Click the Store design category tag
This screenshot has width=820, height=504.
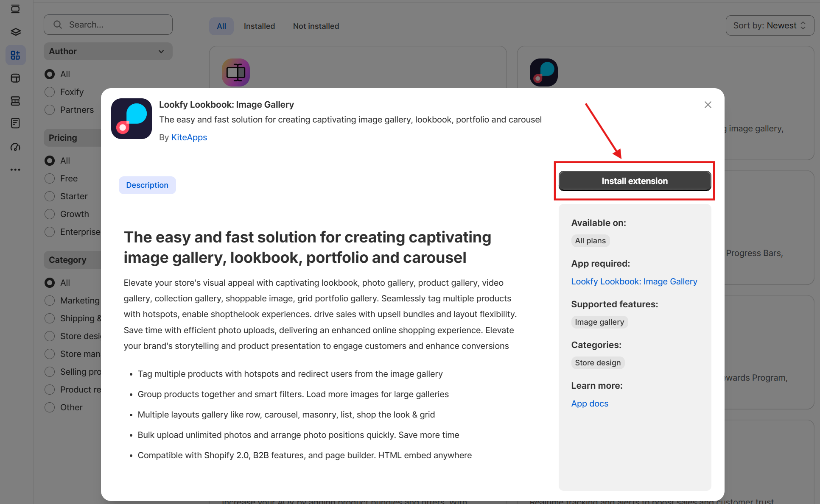[x=598, y=363]
